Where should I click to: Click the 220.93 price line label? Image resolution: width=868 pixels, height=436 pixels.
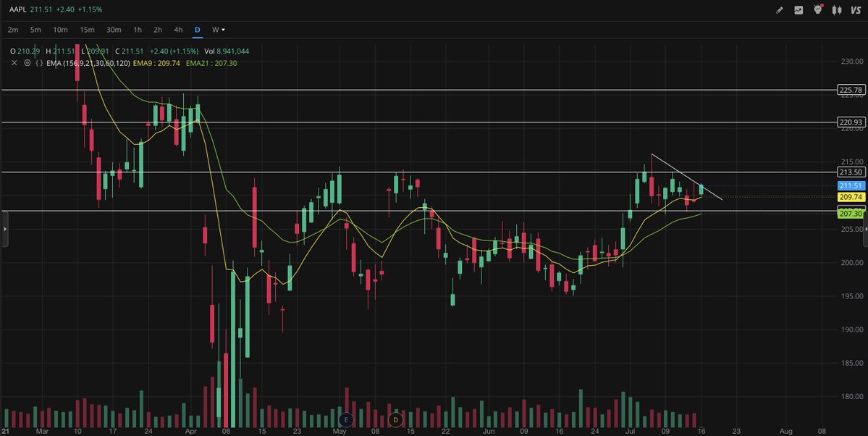click(851, 122)
